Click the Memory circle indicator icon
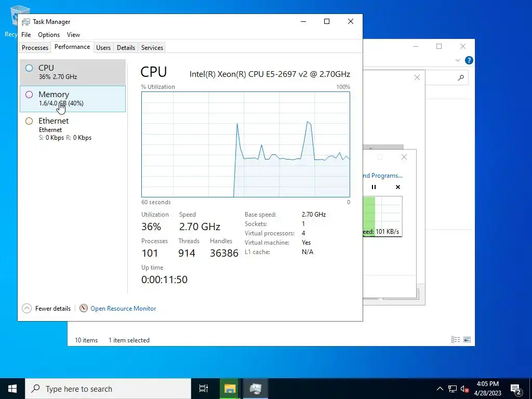The width and height of the screenshot is (532, 399). 29,95
